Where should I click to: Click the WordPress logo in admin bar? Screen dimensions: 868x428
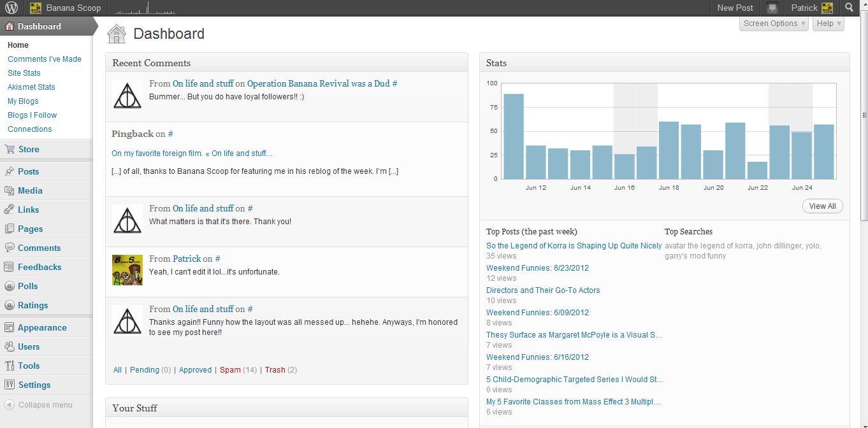click(11, 8)
